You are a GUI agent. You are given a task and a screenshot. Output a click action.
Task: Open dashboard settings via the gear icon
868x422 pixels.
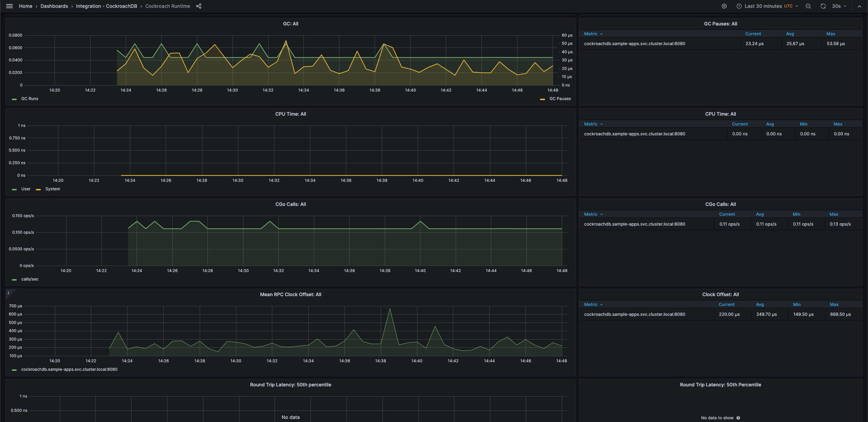click(x=724, y=6)
